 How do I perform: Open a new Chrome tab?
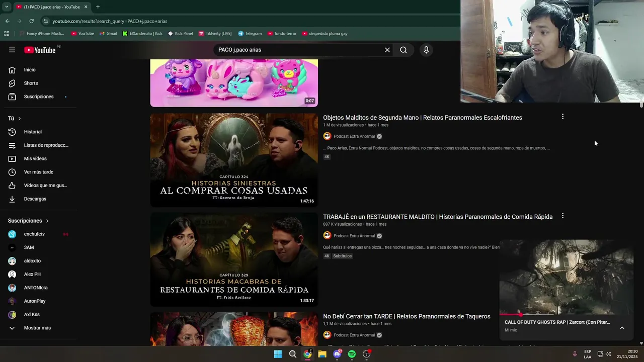point(98,7)
